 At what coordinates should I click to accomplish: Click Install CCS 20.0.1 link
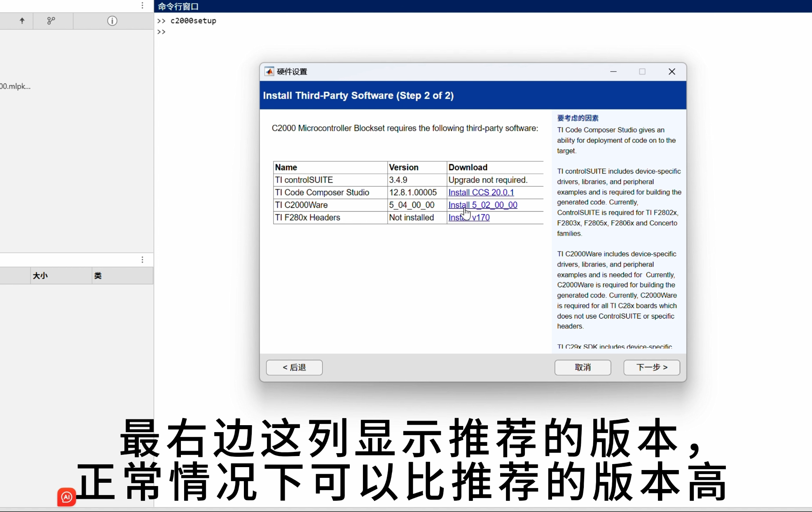point(481,193)
